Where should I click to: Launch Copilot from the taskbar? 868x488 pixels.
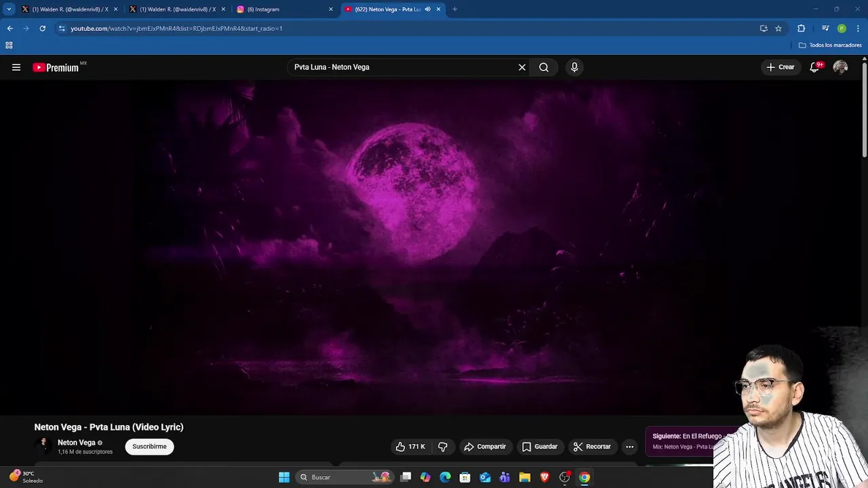[x=425, y=477]
